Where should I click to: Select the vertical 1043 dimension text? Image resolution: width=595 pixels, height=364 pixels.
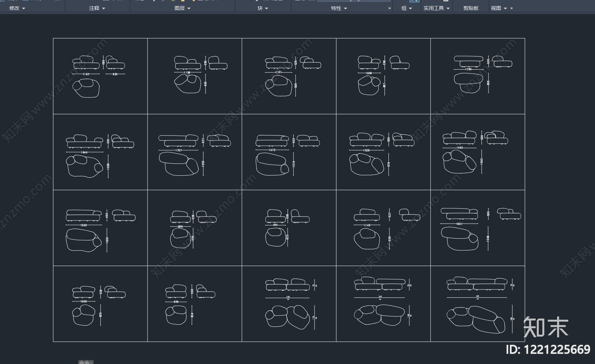(482, 162)
